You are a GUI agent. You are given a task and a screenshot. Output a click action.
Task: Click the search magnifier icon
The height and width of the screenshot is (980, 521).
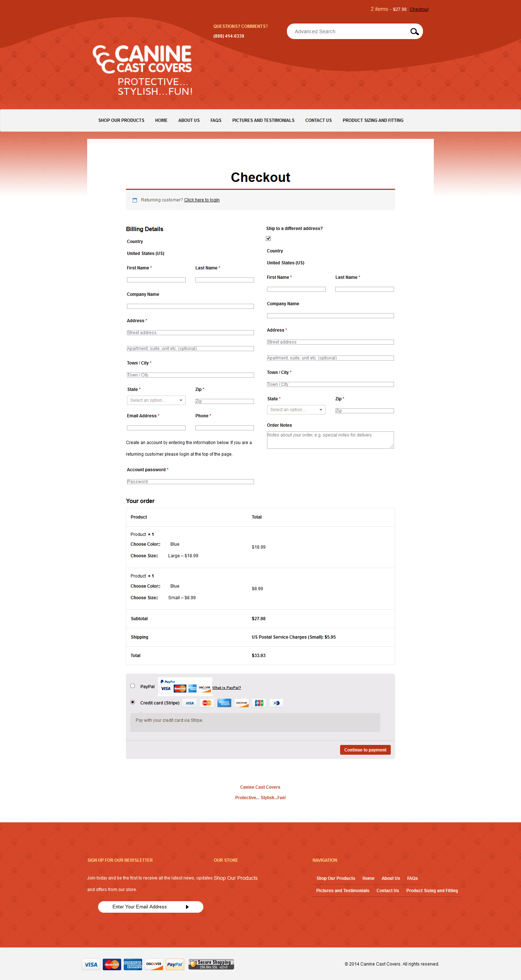point(414,31)
